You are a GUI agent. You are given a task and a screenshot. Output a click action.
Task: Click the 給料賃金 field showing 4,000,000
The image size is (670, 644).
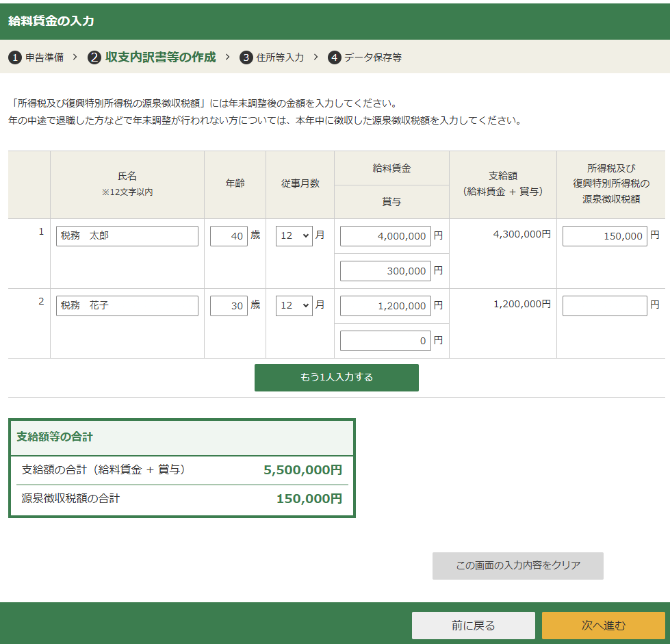coord(385,235)
